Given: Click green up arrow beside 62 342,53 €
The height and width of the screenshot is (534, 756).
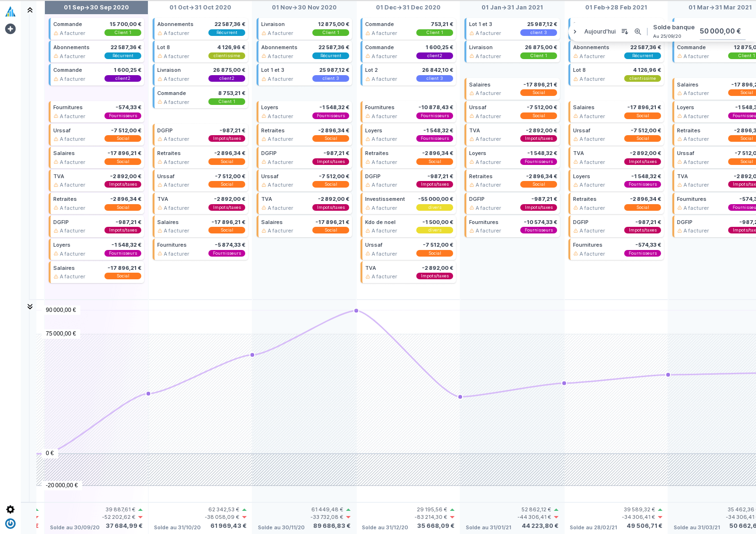Looking at the screenshot, I should [244, 510].
